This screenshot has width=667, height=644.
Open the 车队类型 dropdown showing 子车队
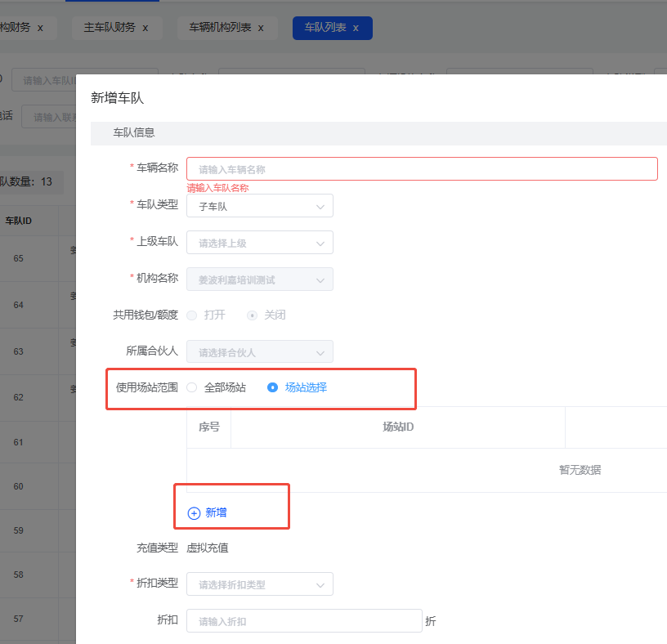coord(260,206)
